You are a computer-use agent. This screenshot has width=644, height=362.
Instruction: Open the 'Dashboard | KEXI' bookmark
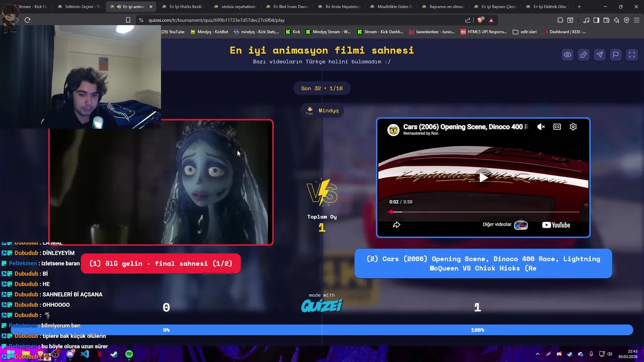point(563,32)
